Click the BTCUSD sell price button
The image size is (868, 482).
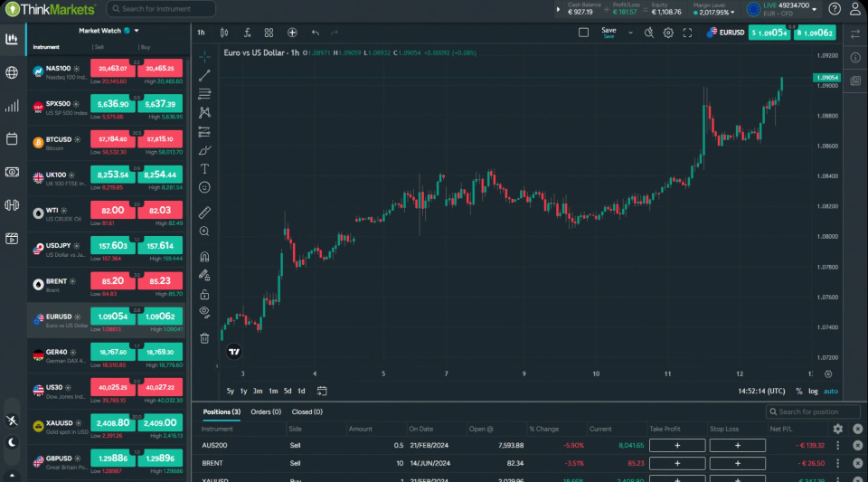click(x=113, y=139)
